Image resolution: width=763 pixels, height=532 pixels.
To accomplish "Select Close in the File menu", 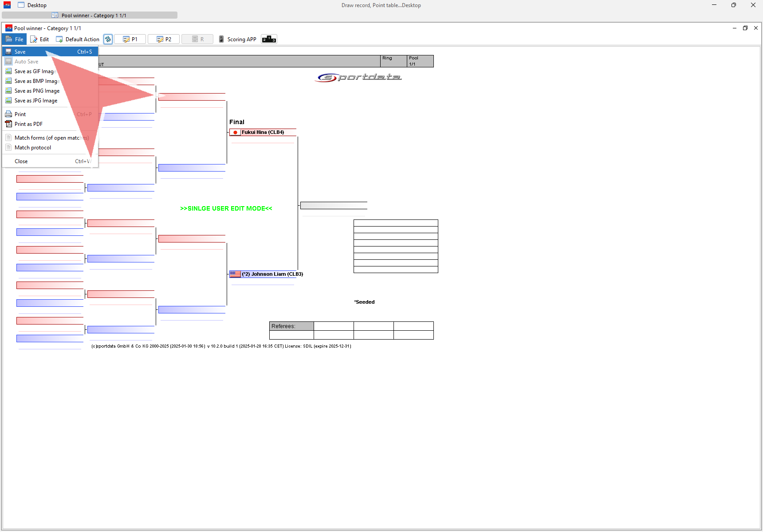I will [50, 161].
